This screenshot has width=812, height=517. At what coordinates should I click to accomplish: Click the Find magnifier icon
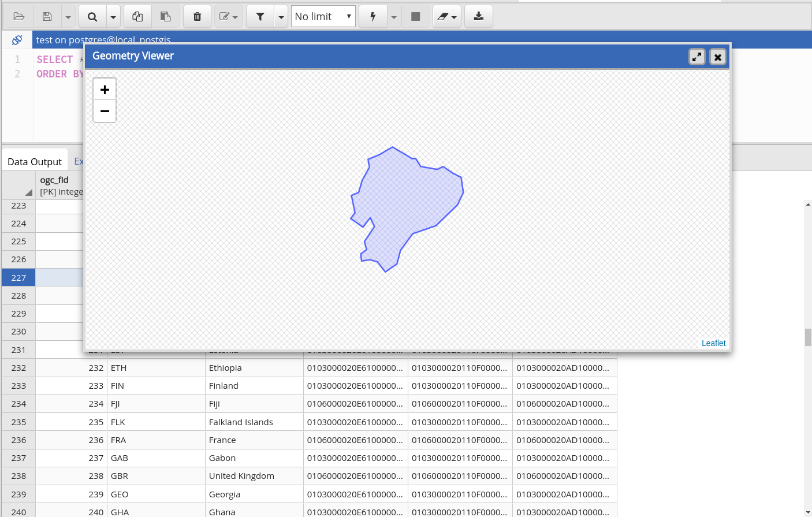click(x=92, y=17)
